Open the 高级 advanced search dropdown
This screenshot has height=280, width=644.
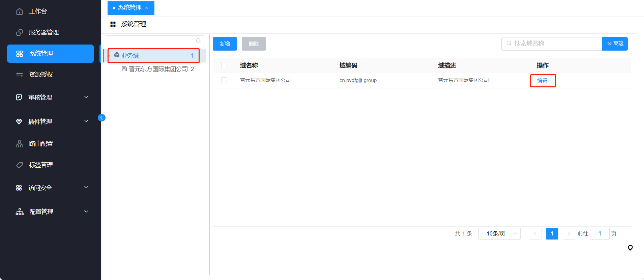615,44
